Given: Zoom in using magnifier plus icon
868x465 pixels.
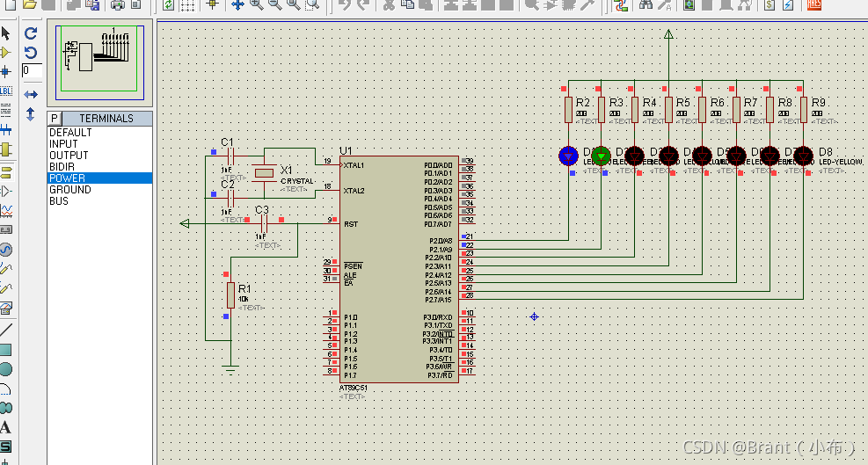Looking at the screenshot, I should click(x=256, y=5).
